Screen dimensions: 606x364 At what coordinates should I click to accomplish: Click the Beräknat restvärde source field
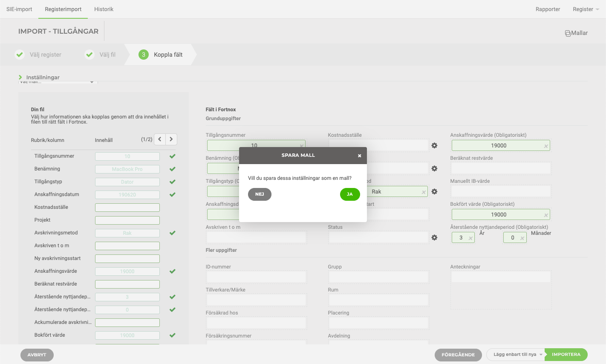(127, 284)
